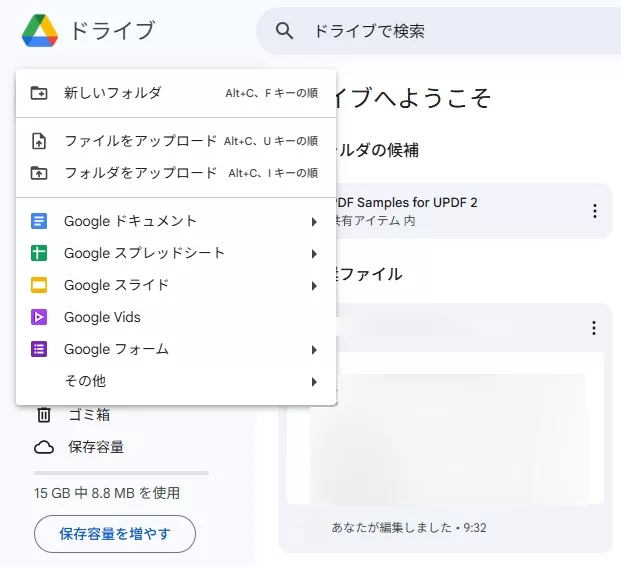
Task: Choose ファイルをアップロード
Action: pos(176,141)
